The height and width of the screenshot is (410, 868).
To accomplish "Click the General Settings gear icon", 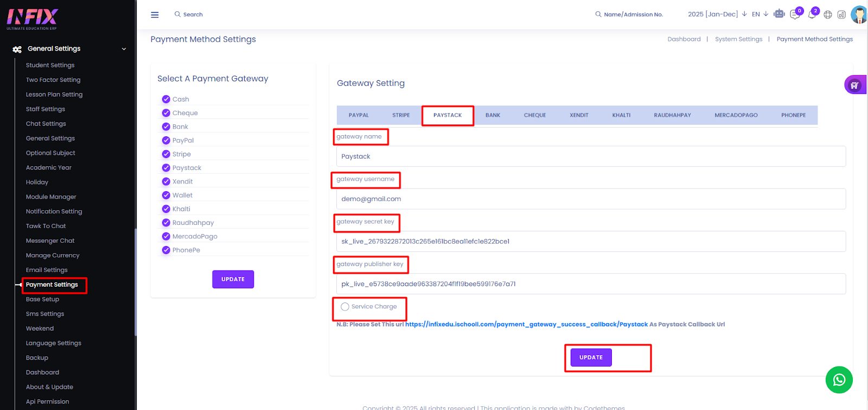I will click(17, 49).
